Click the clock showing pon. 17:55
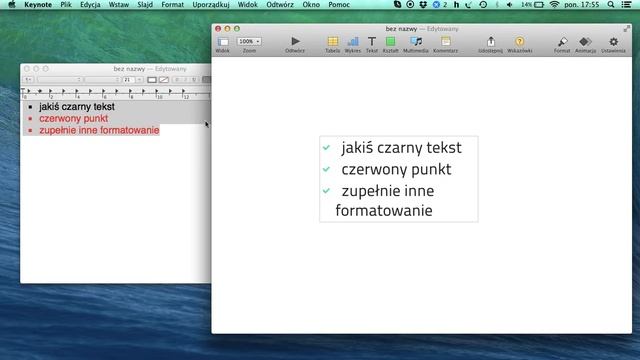640x360 pixels. [x=582, y=4]
